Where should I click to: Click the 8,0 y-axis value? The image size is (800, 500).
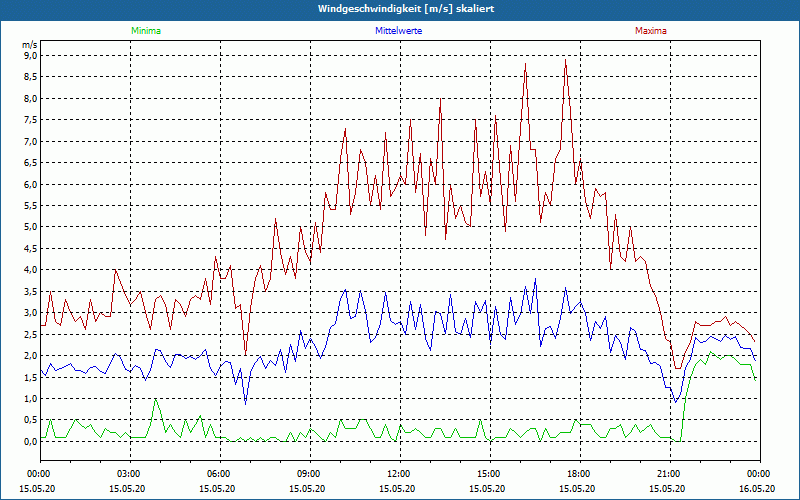pyautogui.click(x=32, y=98)
